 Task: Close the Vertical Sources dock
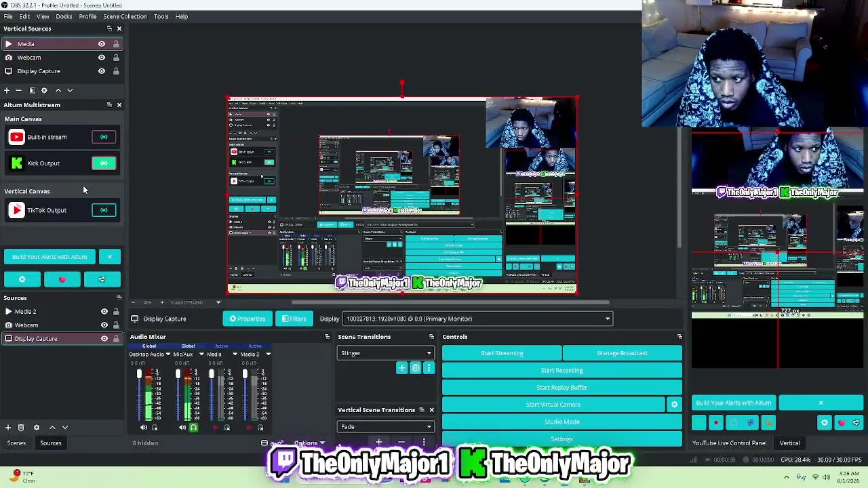(119, 28)
